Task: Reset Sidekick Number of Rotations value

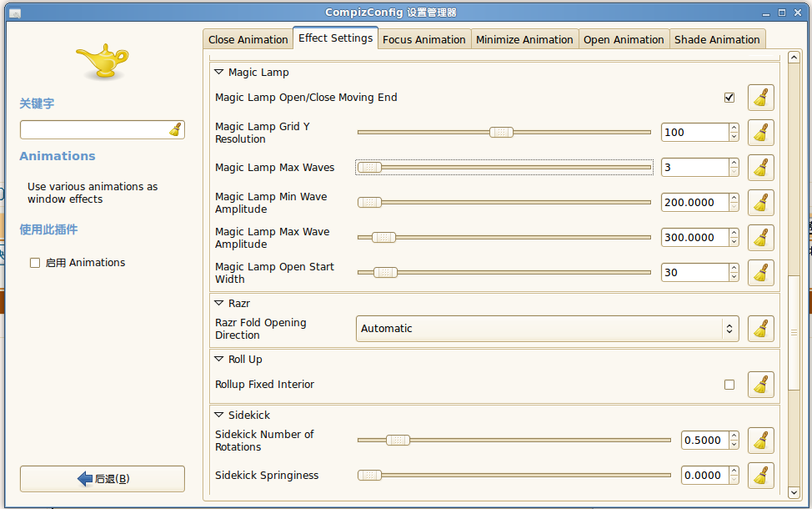Action: tap(760, 441)
